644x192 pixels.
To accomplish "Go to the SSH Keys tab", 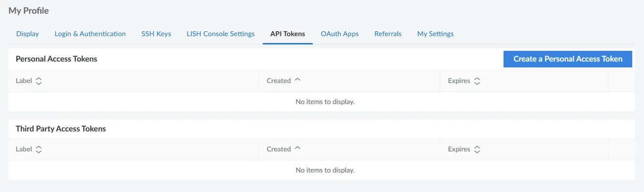I will click(x=156, y=34).
